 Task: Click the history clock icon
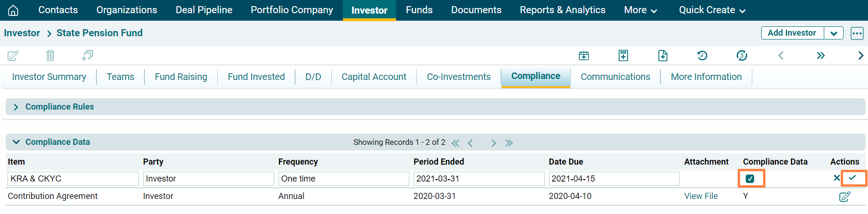702,55
